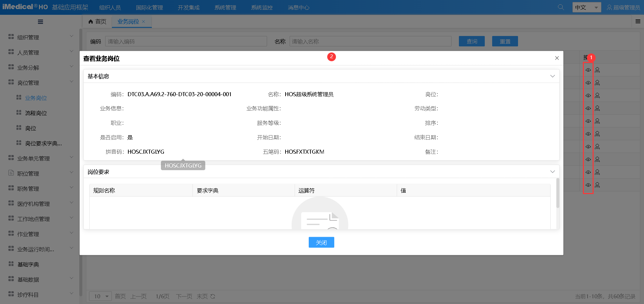Click the sidebar collapse hamburger icon
644x304 pixels.
[x=40, y=22]
